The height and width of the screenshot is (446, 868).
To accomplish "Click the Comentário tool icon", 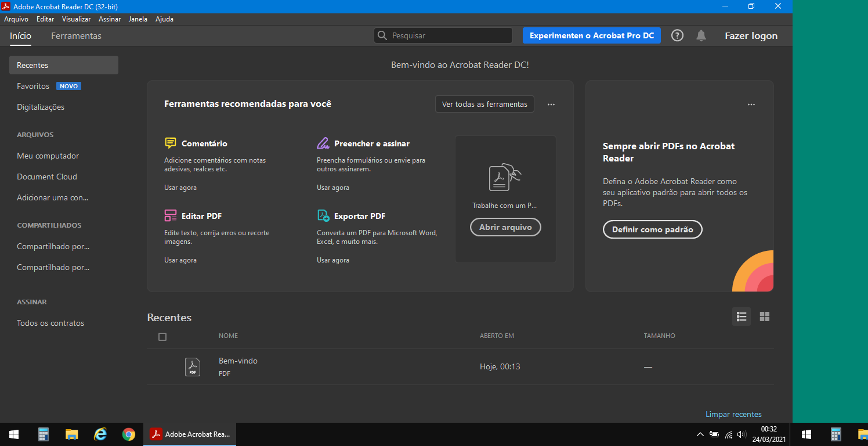I will click(x=170, y=143).
